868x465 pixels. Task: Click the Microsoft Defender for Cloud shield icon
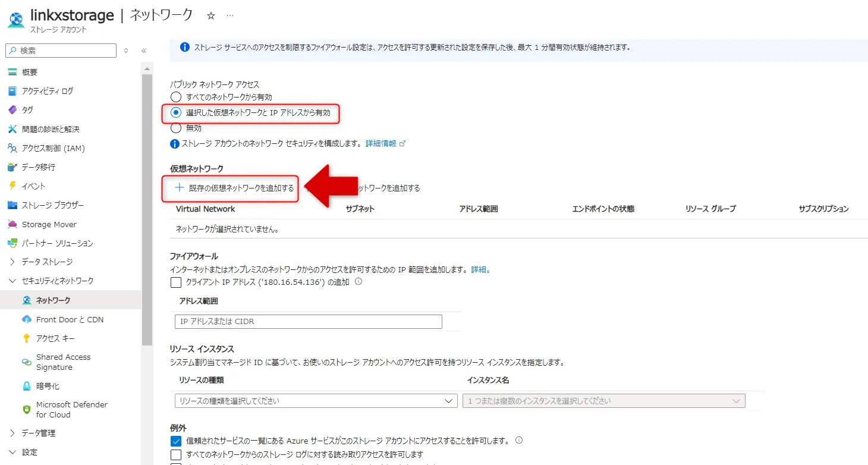[x=27, y=410]
